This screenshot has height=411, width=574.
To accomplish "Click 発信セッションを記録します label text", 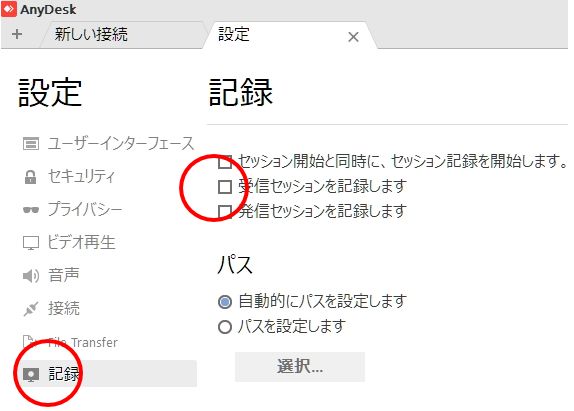I will coord(323,211).
